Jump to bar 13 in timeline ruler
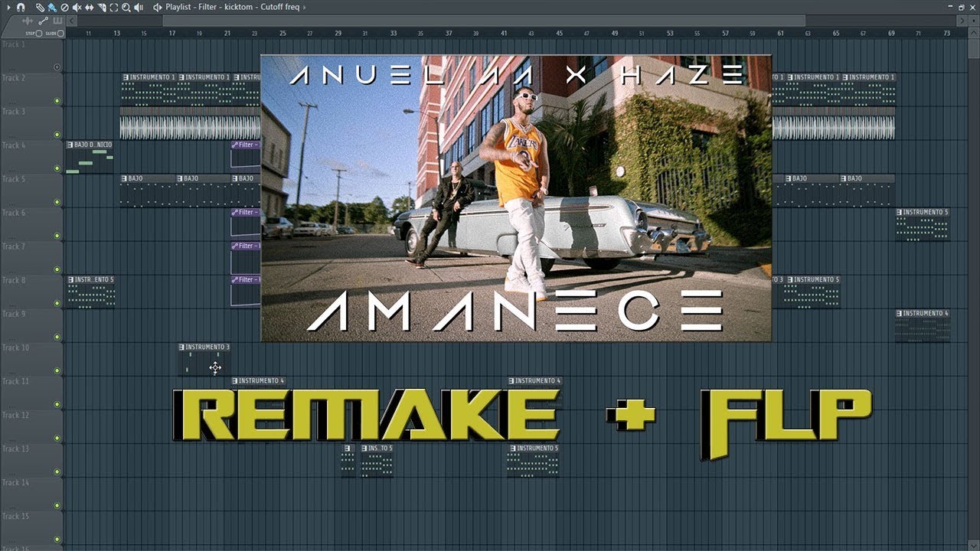980x551 pixels. pos(117,34)
